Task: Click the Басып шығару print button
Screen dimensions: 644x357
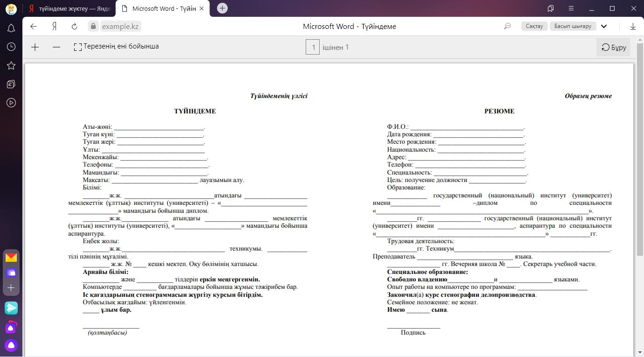Action: (573, 26)
